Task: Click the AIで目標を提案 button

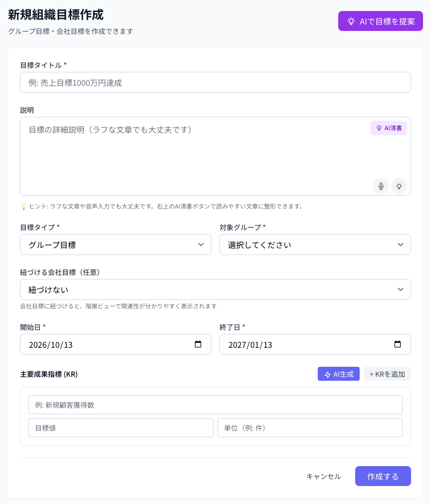Action: click(380, 21)
